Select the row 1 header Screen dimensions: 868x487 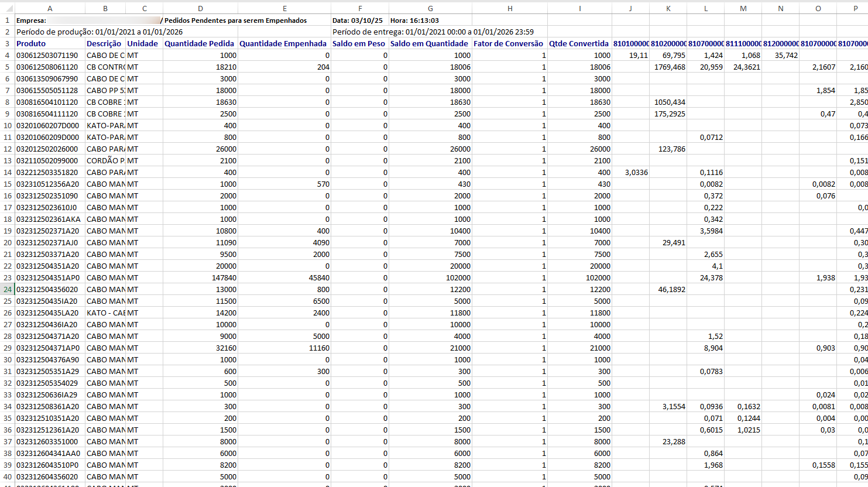point(7,20)
